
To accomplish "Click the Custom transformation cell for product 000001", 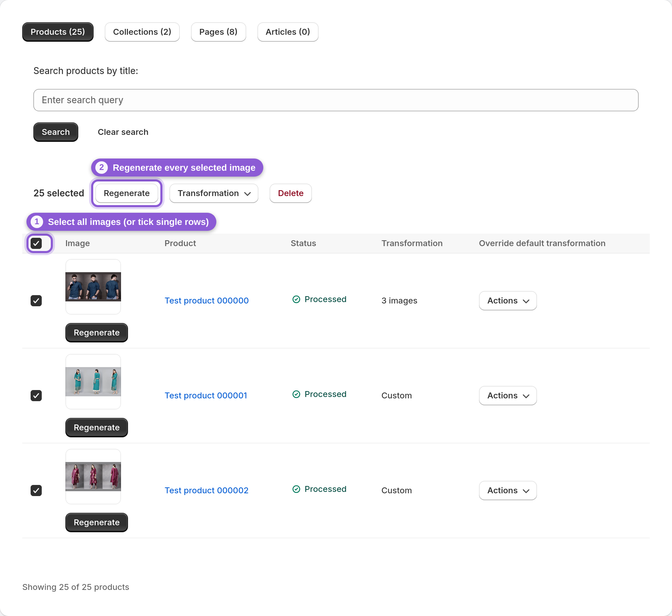I will (397, 396).
